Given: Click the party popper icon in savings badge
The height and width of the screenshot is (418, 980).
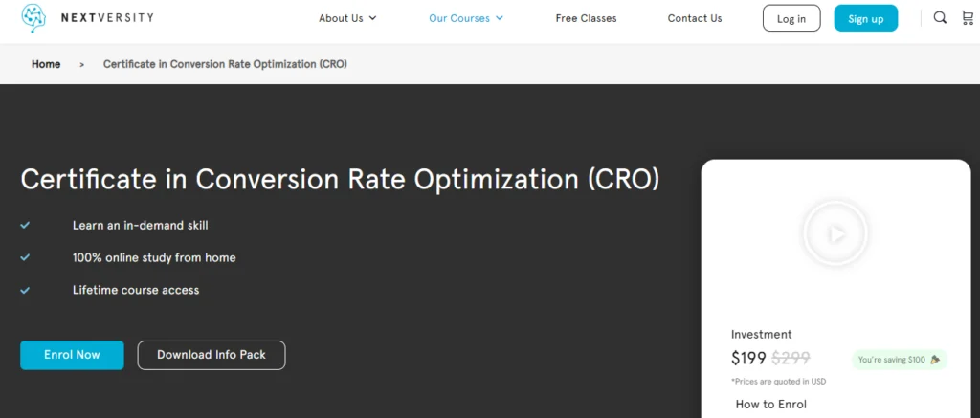Looking at the screenshot, I should point(936,360).
